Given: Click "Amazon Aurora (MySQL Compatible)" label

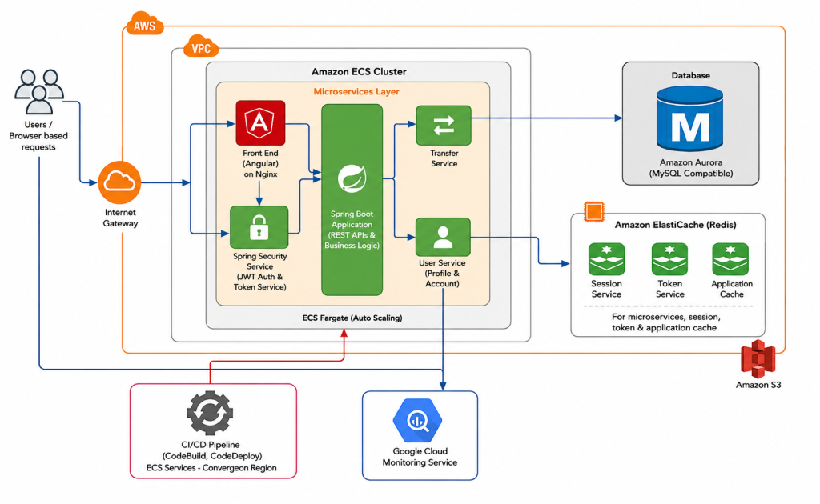Looking at the screenshot, I should [x=691, y=168].
